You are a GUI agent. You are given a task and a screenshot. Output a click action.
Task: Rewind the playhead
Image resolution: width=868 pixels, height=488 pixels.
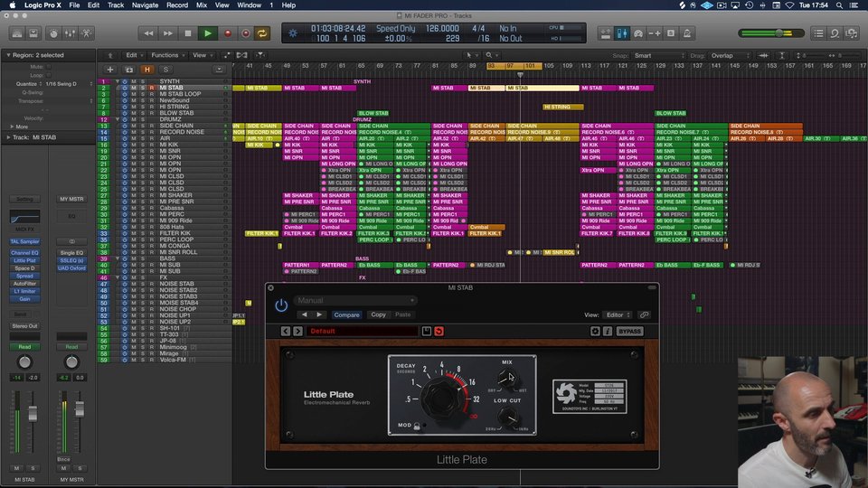pos(148,33)
